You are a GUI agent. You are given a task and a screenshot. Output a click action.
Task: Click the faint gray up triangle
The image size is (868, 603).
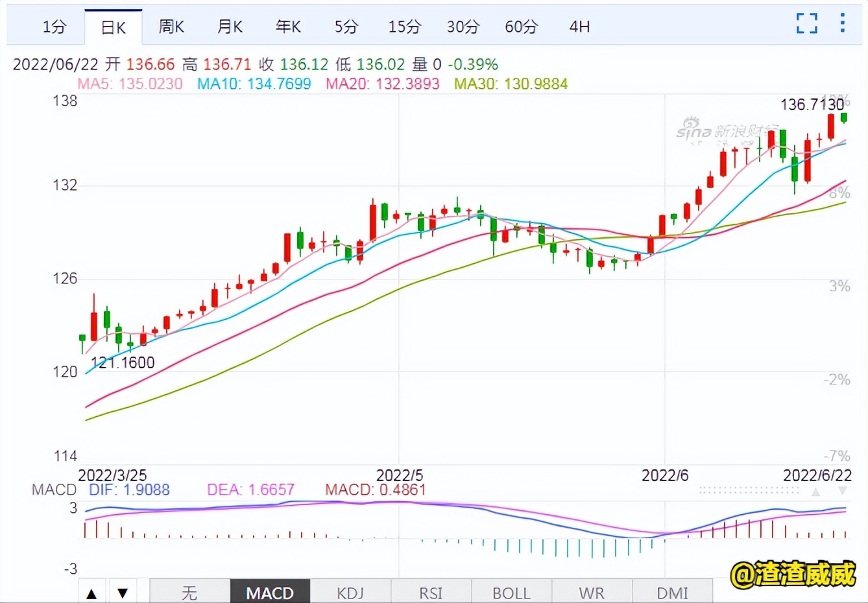[x=815, y=491]
